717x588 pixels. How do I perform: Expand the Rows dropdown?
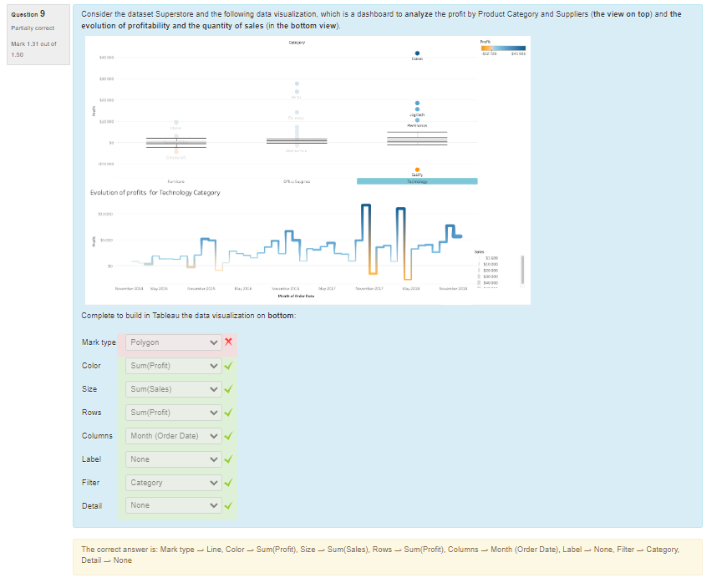coord(175,413)
